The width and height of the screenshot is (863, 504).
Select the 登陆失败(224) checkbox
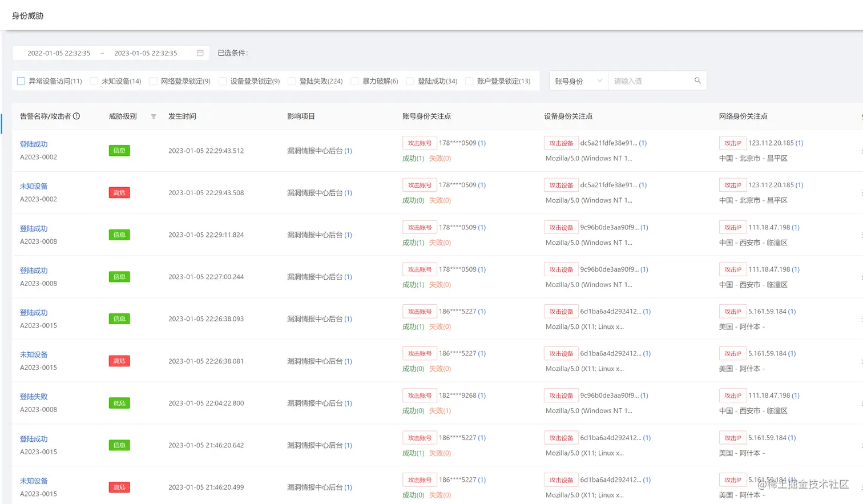click(292, 81)
